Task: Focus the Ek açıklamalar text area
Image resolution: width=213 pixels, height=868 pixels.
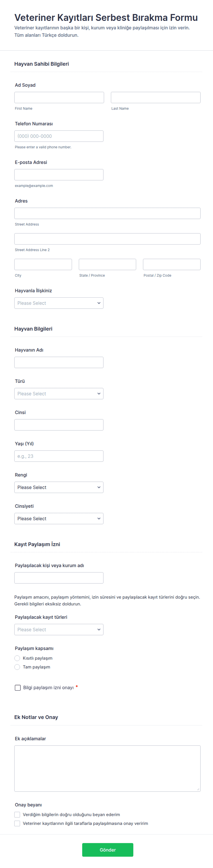Action: (107, 768)
